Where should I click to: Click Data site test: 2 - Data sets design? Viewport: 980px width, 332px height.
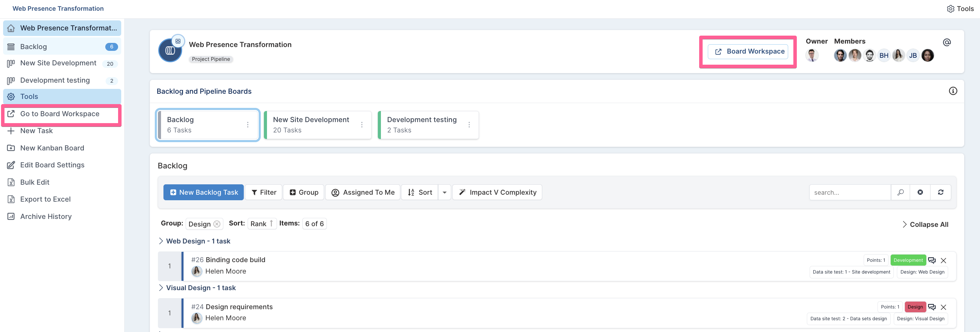point(848,319)
